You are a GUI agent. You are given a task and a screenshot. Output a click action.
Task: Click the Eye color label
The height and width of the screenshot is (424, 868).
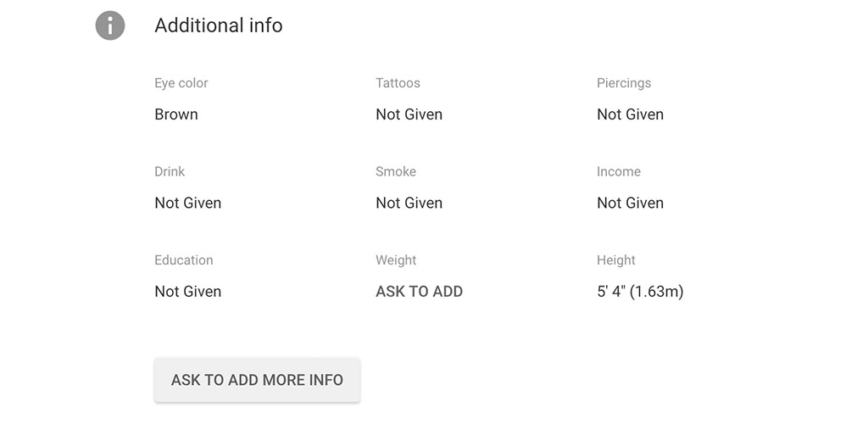pyautogui.click(x=181, y=83)
